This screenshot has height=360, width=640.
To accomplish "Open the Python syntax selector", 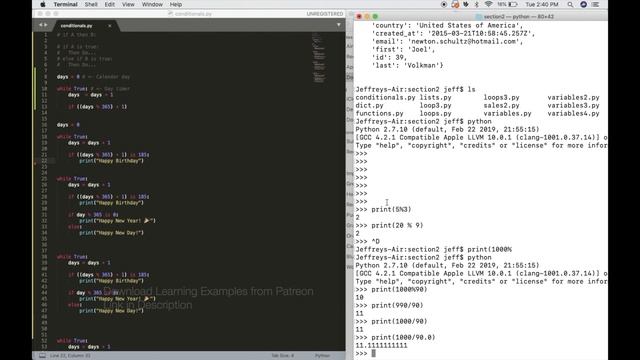I will (322, 356).
